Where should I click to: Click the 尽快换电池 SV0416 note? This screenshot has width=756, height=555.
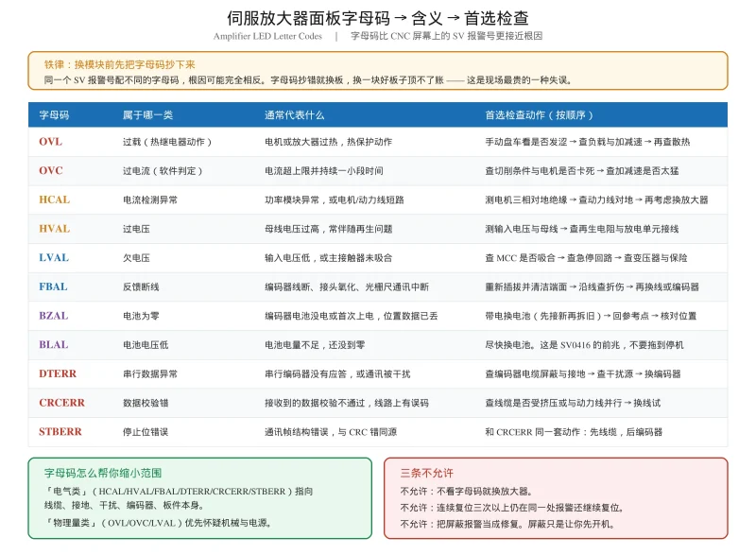584,345
